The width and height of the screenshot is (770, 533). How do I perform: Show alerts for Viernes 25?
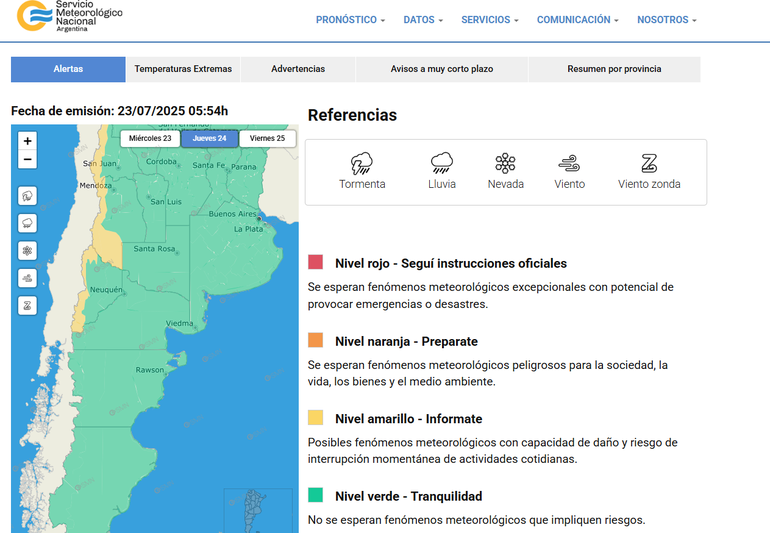tap(267, 138)
